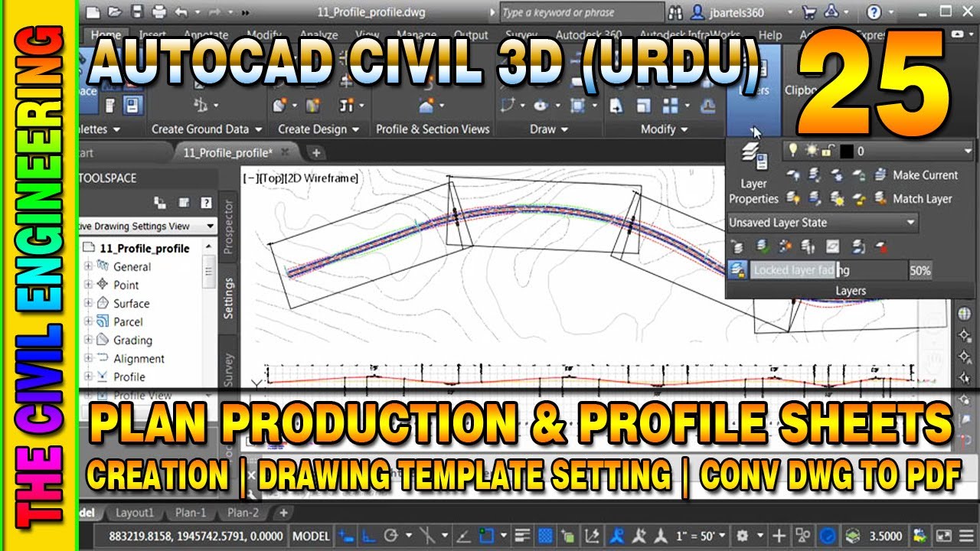Click the workspace switching gear icon
The height and width of the screenshot is (551, 980).
(742, 536)
